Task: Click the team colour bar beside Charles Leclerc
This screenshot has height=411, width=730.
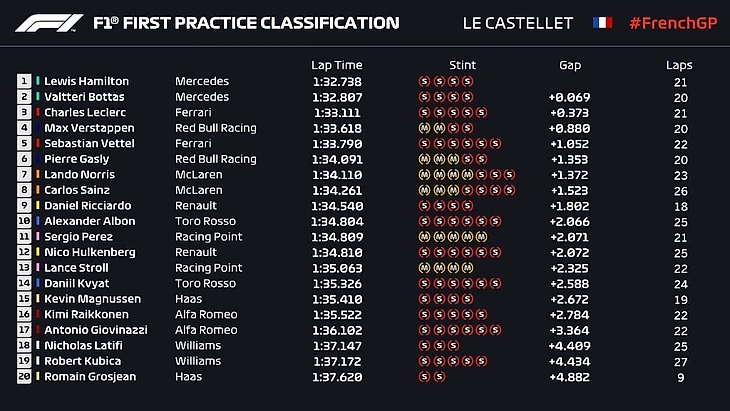Action: tap(37, 112)
